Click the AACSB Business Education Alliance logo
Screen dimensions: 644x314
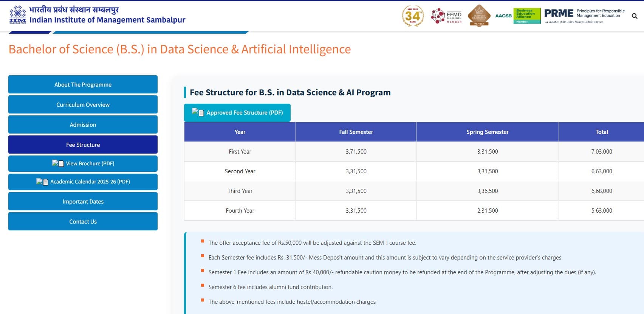[517, 16]
